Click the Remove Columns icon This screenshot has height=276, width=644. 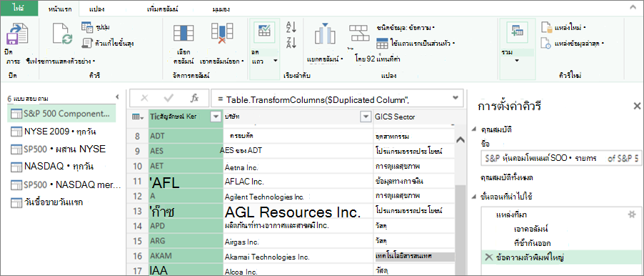(222, 33)
